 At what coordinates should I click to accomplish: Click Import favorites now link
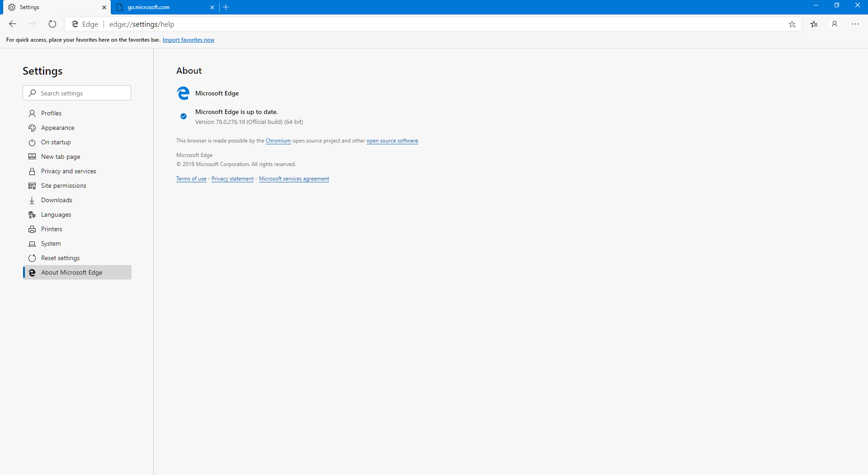click(x=189, y=40)
